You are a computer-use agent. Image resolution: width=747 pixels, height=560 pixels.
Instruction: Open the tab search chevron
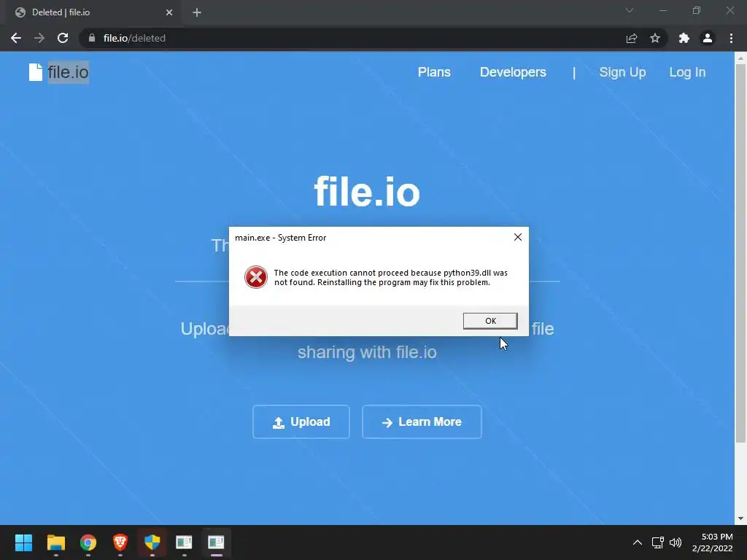click(x=630, y=10)
